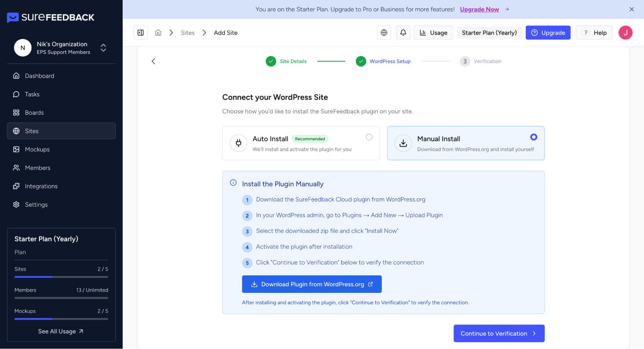Open the notifications bell

pos(403,33)
